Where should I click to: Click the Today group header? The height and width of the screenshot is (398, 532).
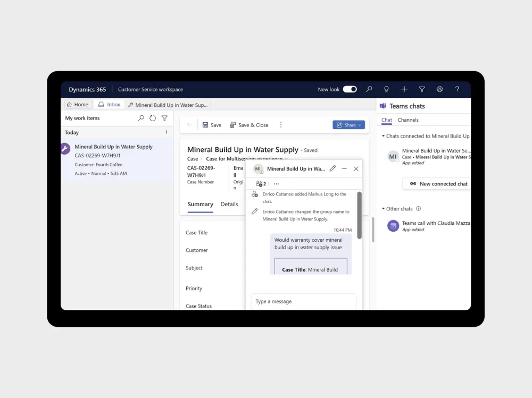point(117,132)
